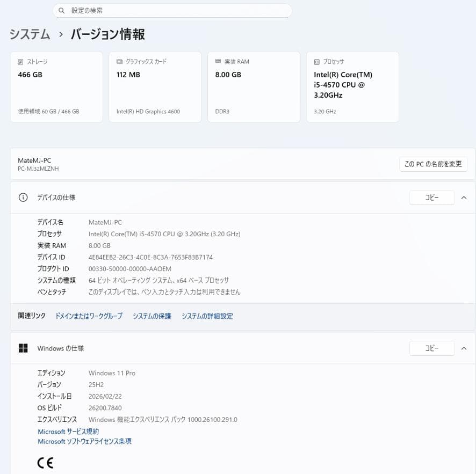
Task: Open the プロセッサ i5-4570 card
Action: [352, 87]
